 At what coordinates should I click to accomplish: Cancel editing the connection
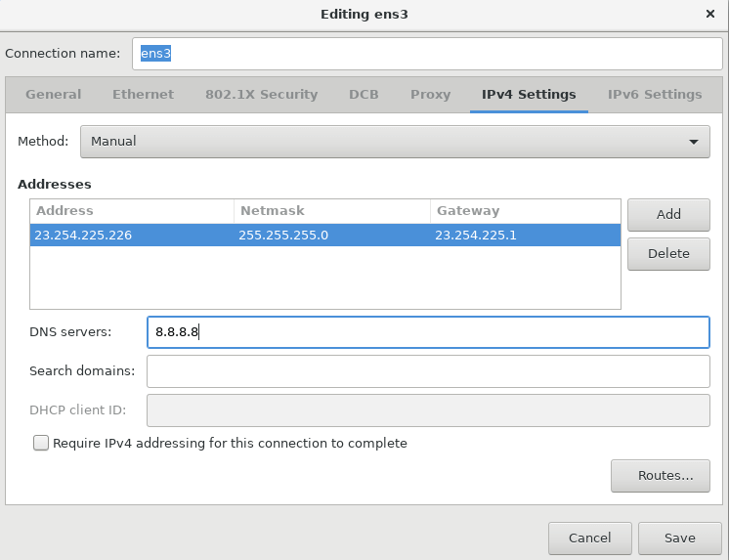(x=589, y=538)
